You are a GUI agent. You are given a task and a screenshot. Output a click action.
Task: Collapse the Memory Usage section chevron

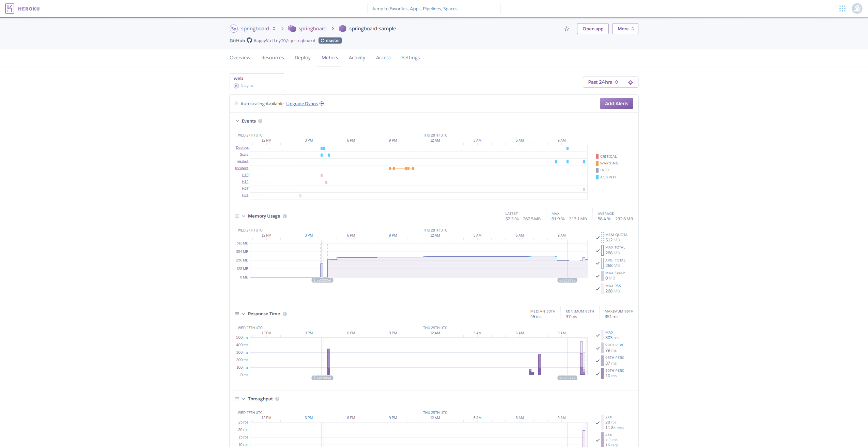point(244,216)
